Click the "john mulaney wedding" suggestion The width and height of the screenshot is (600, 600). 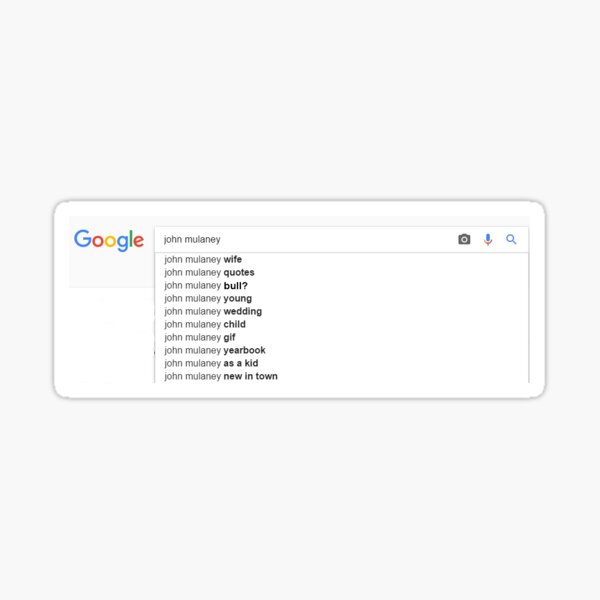(213, 311)
